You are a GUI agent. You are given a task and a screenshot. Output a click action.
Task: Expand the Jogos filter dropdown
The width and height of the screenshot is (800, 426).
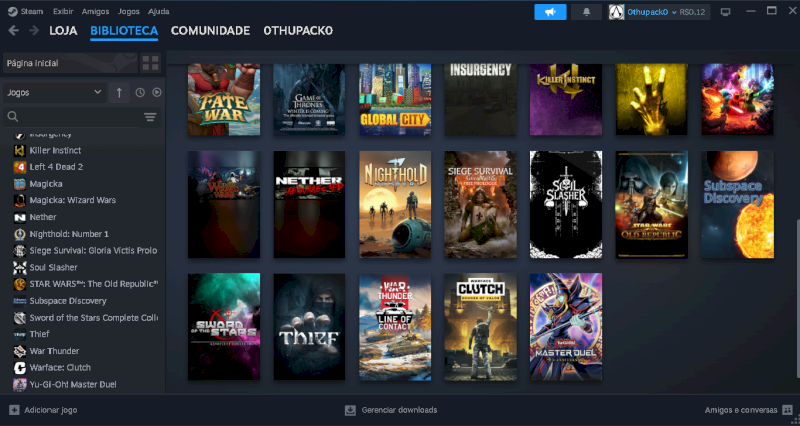55,92
